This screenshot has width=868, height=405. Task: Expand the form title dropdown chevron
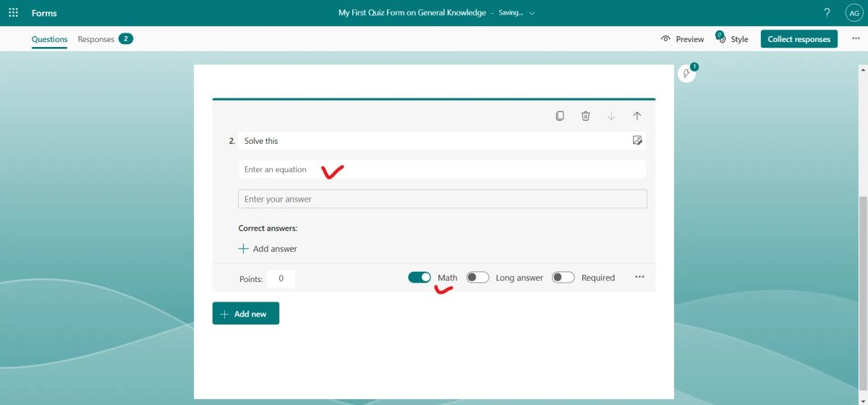tap(532, 13)
